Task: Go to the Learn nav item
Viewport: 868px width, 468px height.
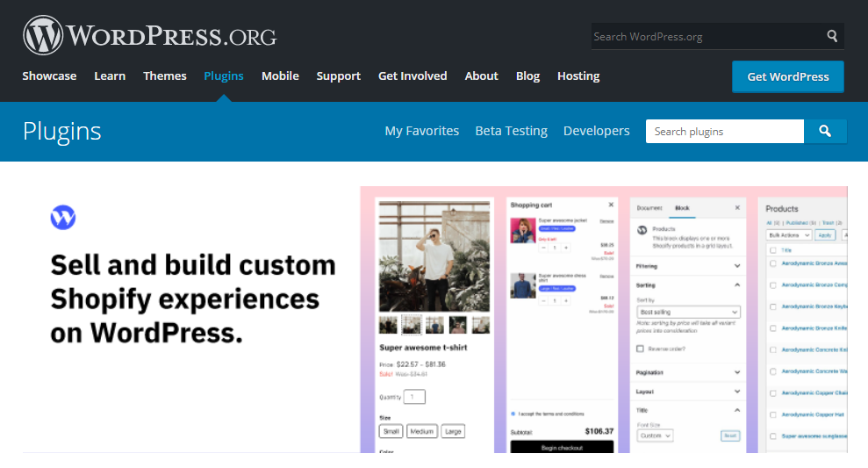Action: [x=110, y=76]
